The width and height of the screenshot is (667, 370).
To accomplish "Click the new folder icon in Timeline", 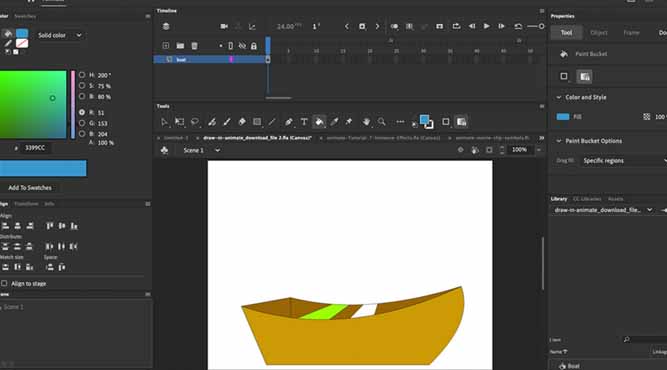I will pyautogui.click(x=180, y=46).
